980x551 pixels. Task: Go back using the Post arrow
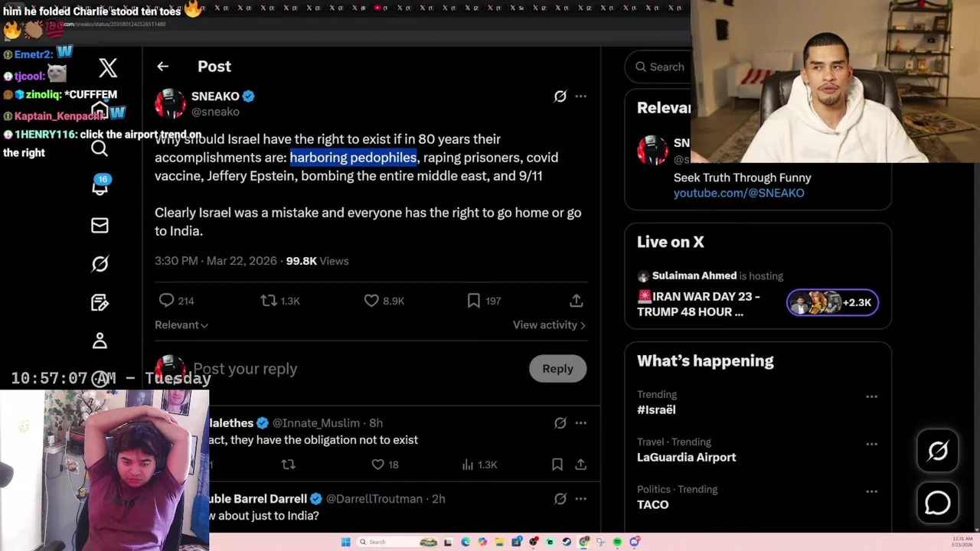click(162, 67)
